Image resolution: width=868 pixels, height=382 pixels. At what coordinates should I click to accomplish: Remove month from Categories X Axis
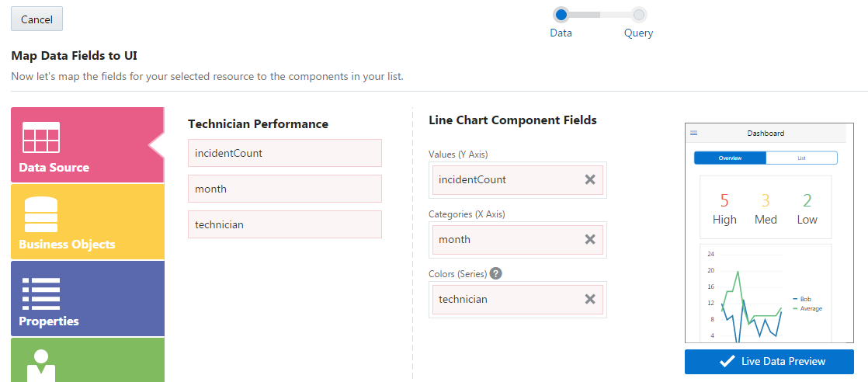(x=590, y=239)
